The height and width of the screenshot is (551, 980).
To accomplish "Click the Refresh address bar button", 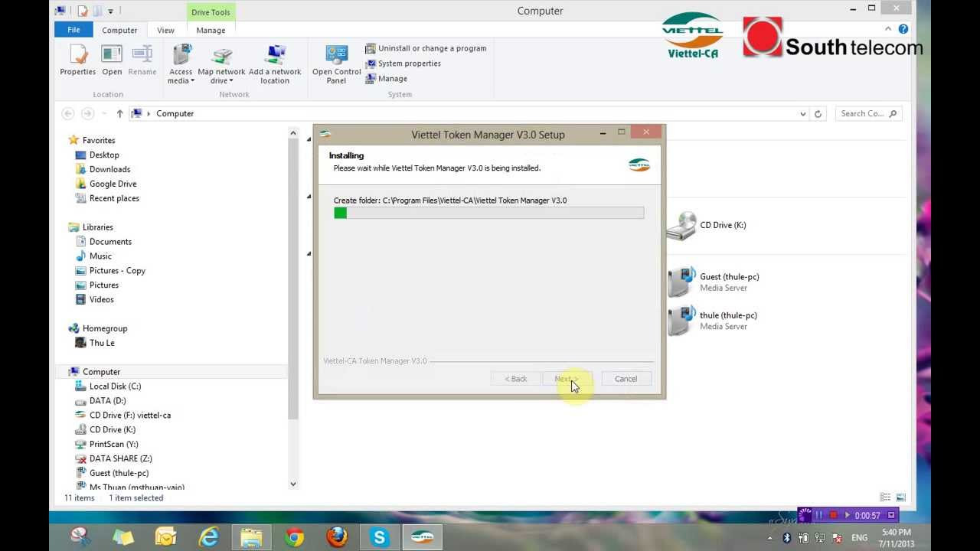I will pyautogui.click(x=818, y=114).
